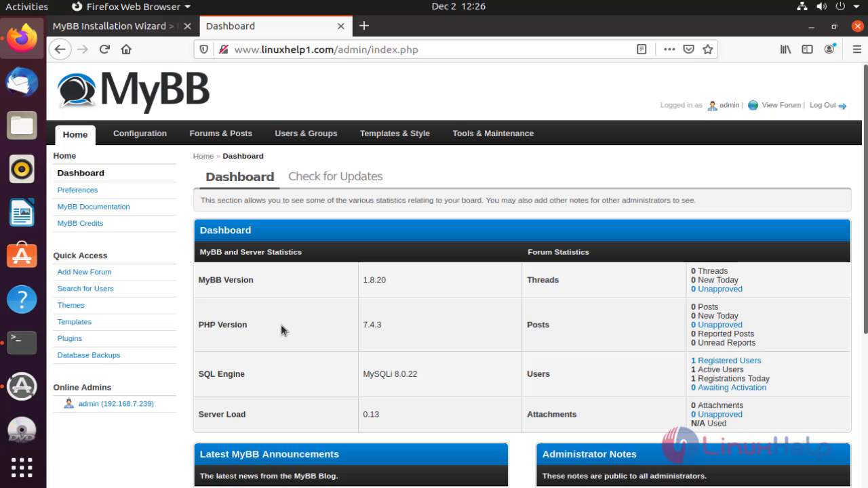Open the system status menu arrow
Screen dimensions: 868x488
click(x=858, y=7)
